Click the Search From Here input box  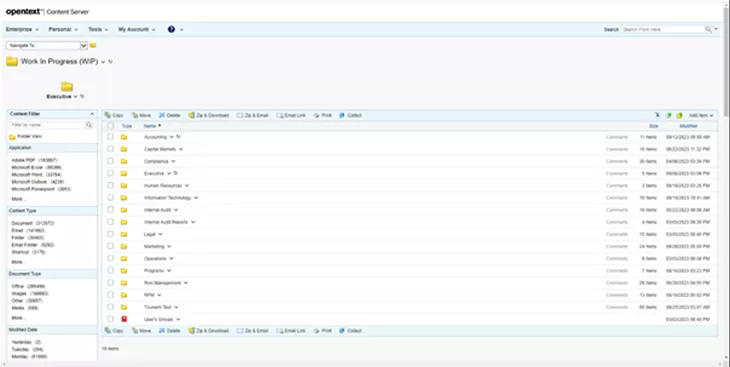pos(663,29)
